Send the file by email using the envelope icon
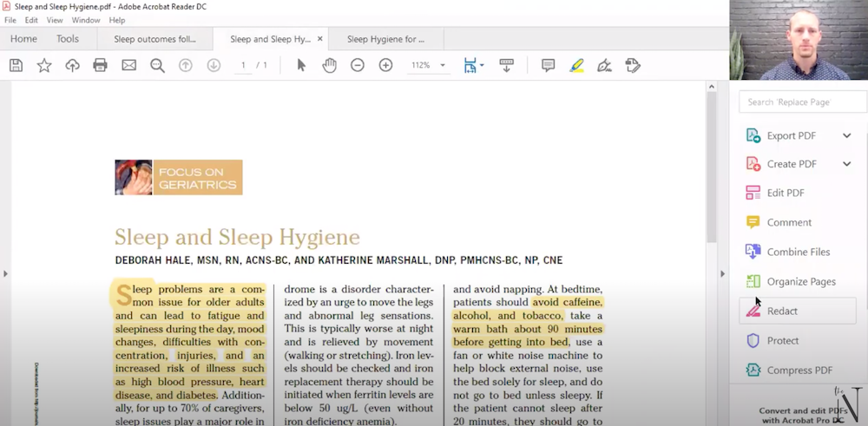 [x=129, y=65]
